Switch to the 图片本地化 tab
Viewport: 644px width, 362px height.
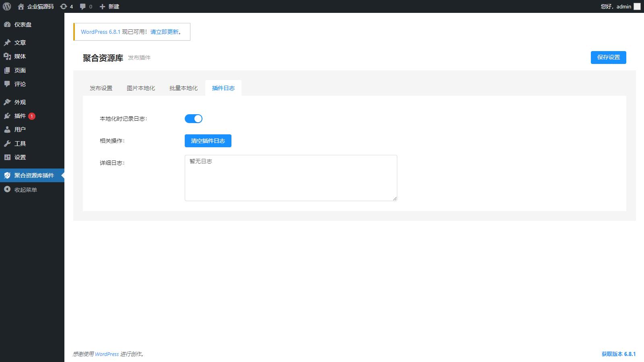click(x=141, y=88)
